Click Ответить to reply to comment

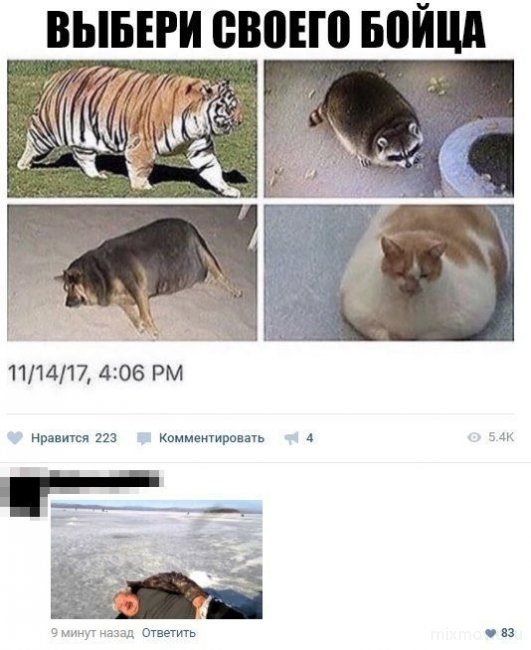click(168, 633)
